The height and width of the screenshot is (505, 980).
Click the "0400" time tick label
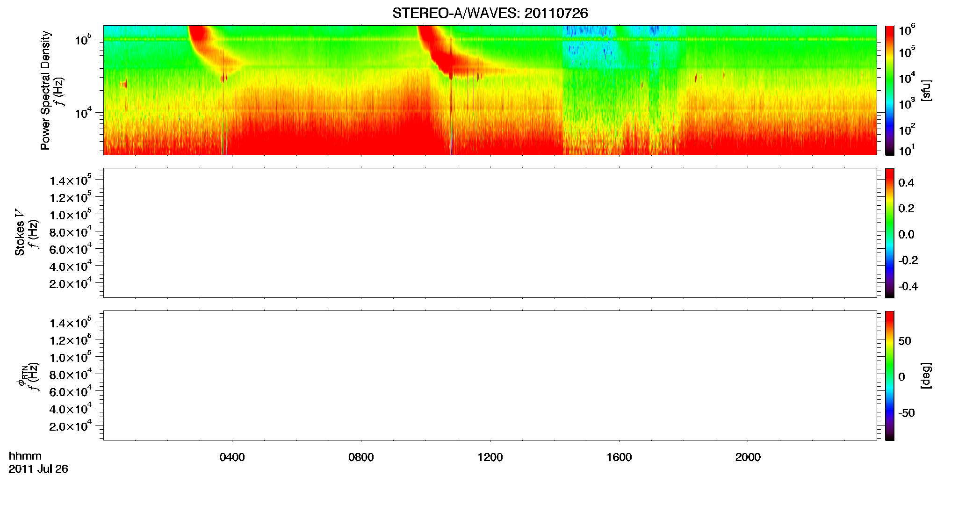pyautogui.click(x=232, y=457)
